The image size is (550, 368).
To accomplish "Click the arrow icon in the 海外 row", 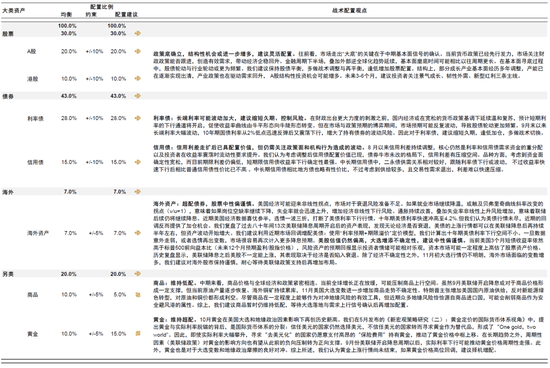I will pos(138,192).
